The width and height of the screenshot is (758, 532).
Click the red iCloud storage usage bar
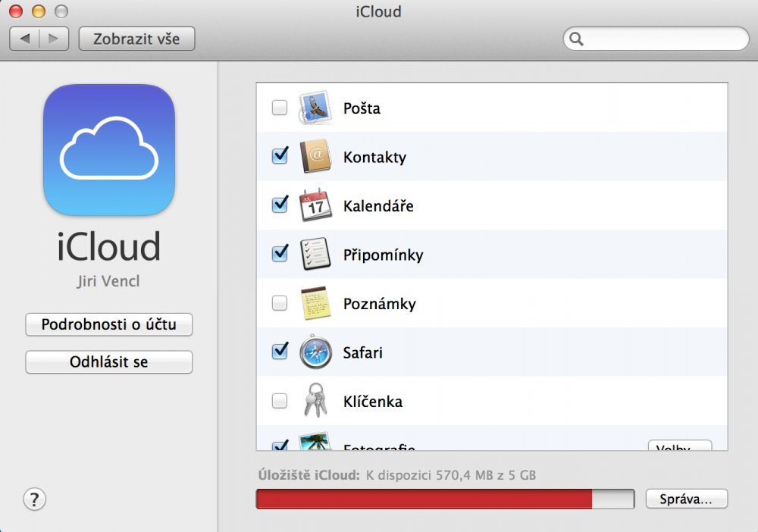(424, 499)
